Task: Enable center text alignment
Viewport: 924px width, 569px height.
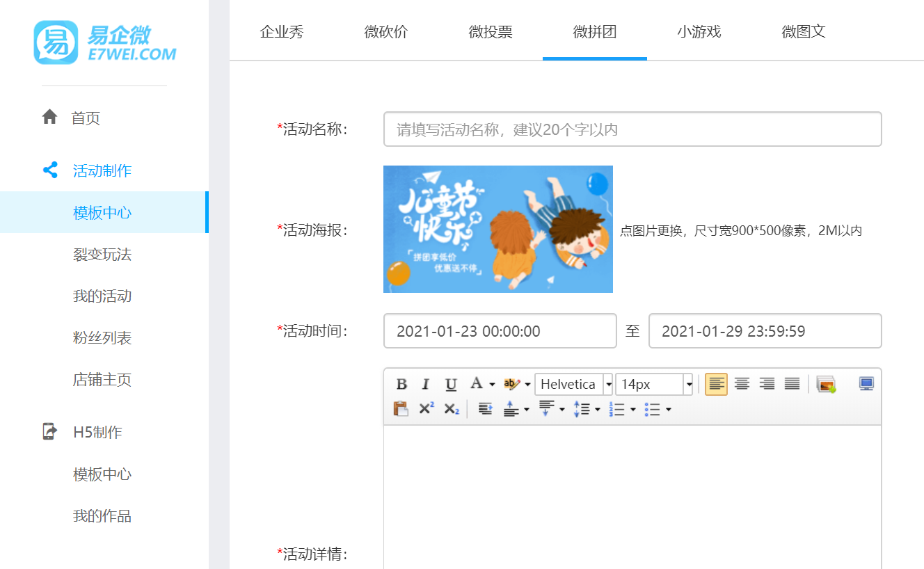Action: pyautogui.click(x=742, y=383)
